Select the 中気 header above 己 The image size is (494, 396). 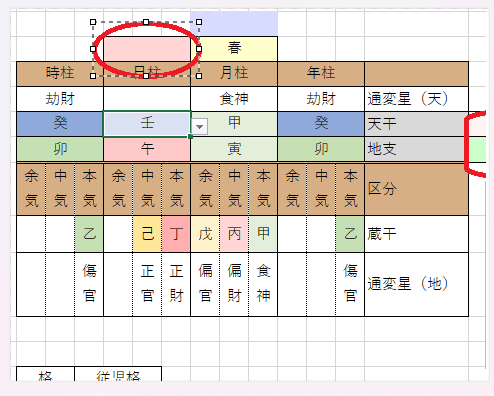pos(147,189)
